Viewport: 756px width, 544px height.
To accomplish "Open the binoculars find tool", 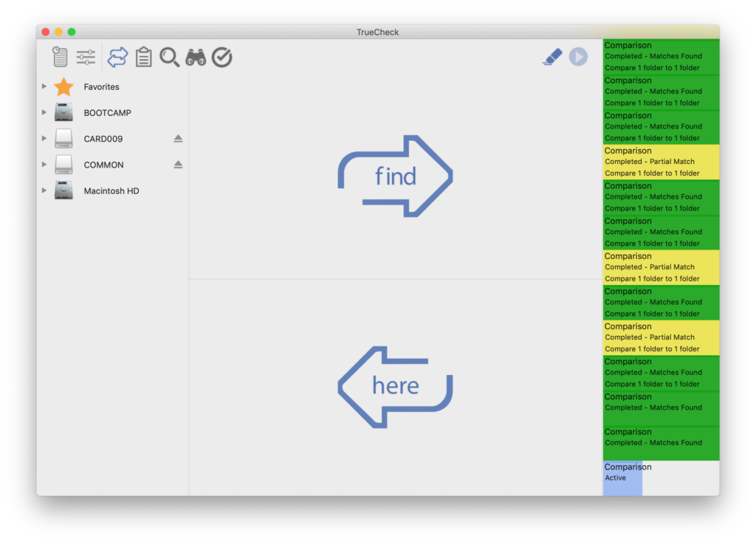I will coord(195,57).
